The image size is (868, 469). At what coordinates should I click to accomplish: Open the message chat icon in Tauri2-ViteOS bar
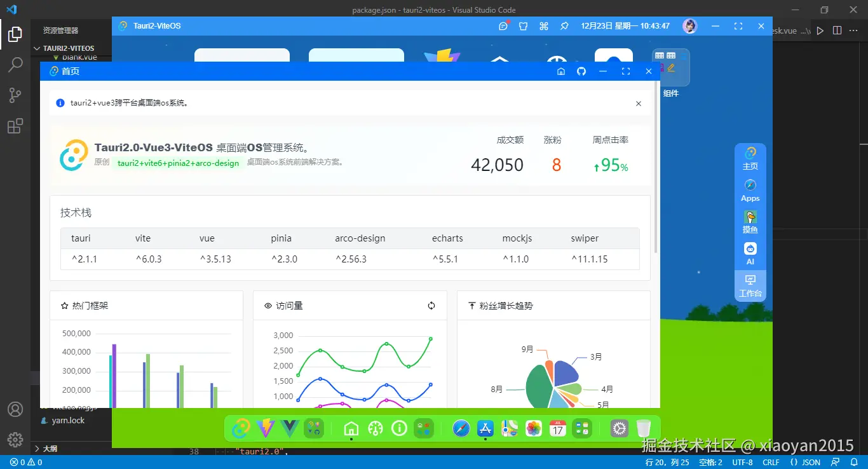point(504,26)
